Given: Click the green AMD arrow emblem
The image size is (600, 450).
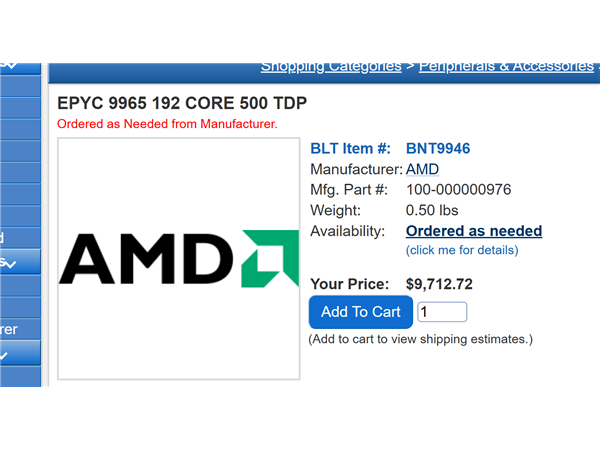Looking at the screenshot, I should point(270,259).
